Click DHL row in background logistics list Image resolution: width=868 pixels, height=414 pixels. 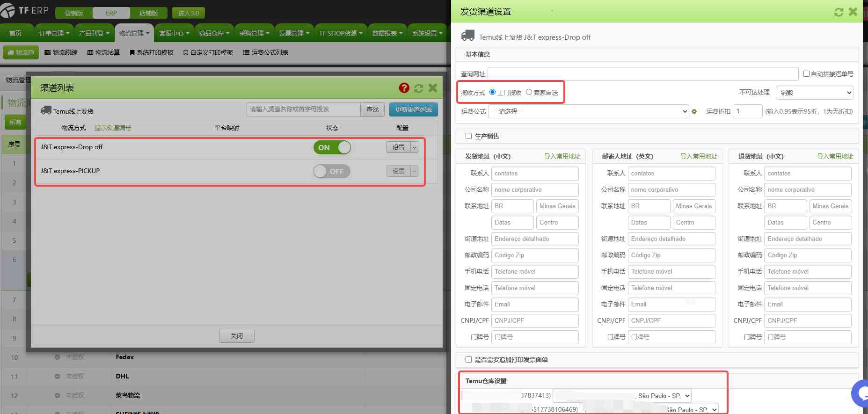225,376
